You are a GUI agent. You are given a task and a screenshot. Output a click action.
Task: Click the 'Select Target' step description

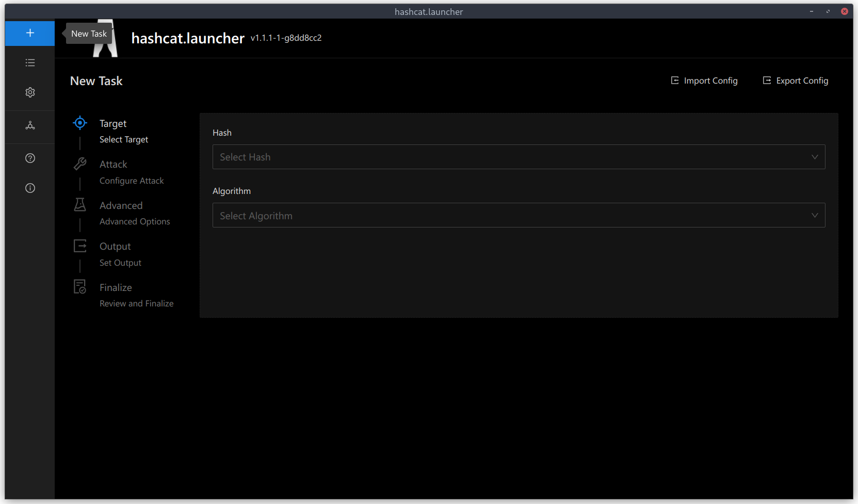tap(124, 139)
